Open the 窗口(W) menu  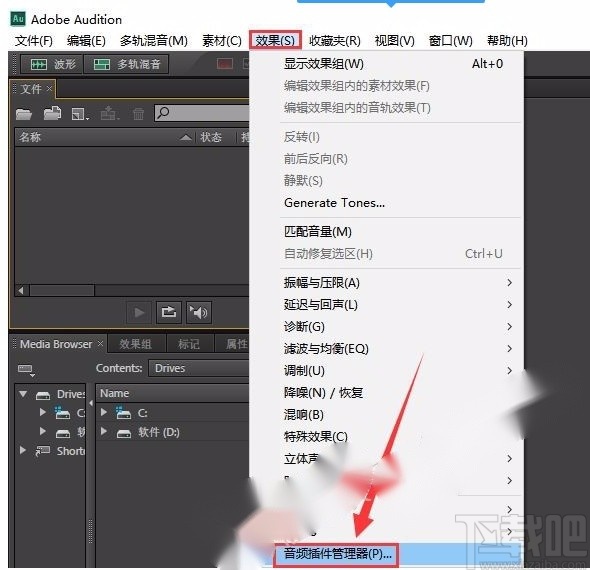(450, 40)
